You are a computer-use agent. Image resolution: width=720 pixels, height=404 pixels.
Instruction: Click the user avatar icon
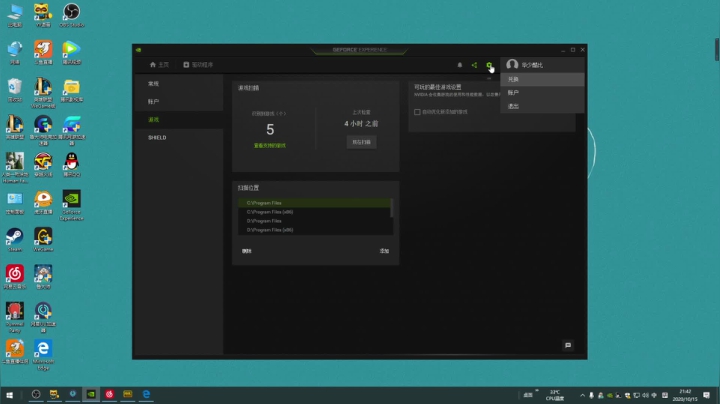(x=512, y=64)
